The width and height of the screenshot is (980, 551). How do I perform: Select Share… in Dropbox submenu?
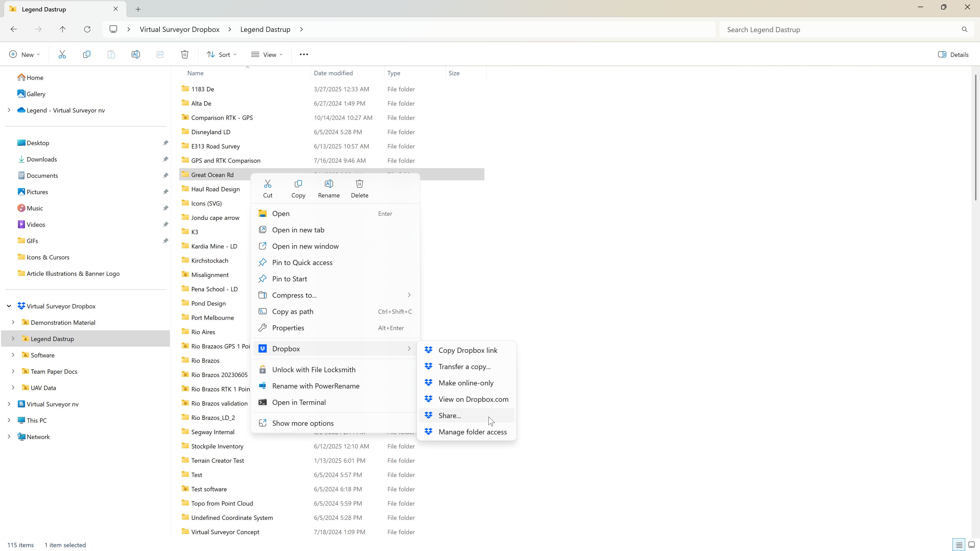[450, 416]
